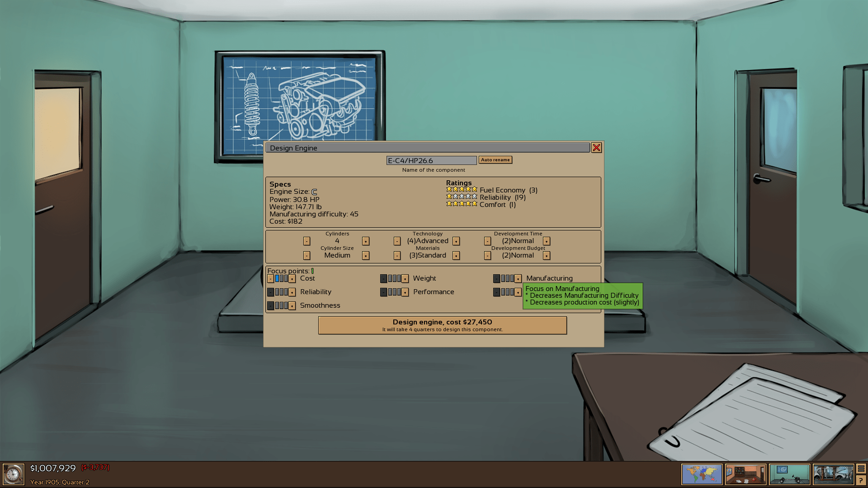
Task: Add a focus point to Reliability
Action: click(292, 292)
